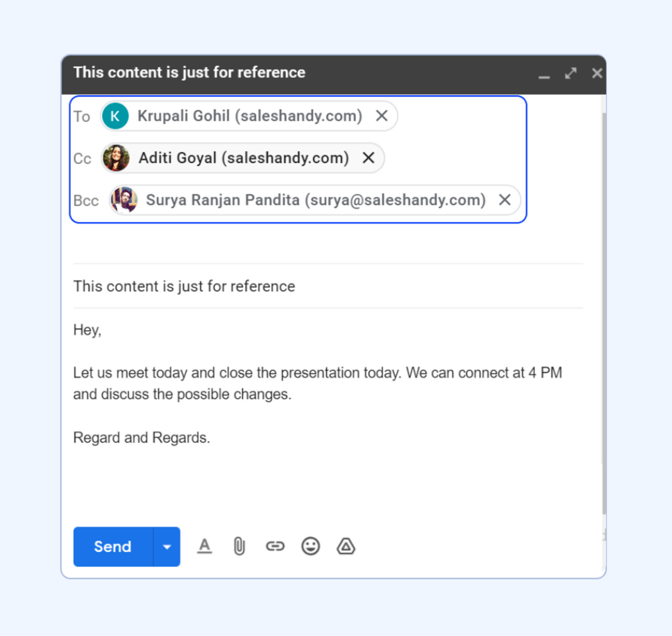Viewport: 672px width, 636px height.
Task: Click the subject line field
Action: pos(328,286)
